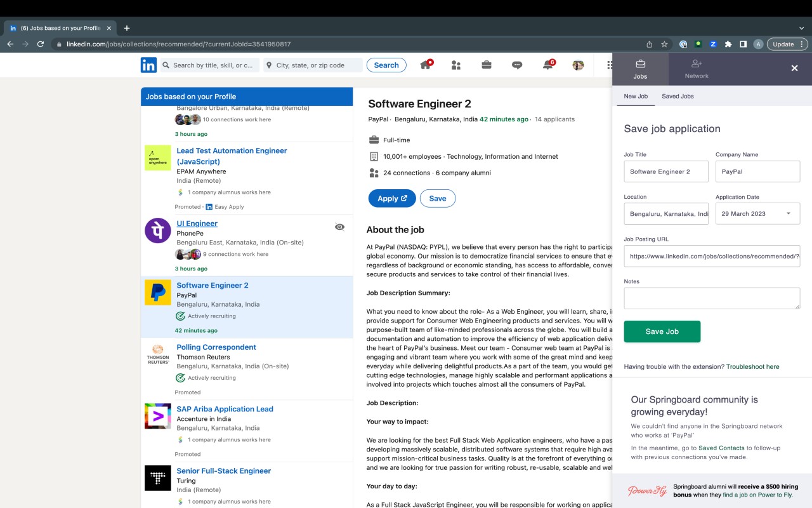This screenshot has height=508, width=812.
Task: Open the SAP Ariba Application Lead job
Action: click(x=225, y=409)
